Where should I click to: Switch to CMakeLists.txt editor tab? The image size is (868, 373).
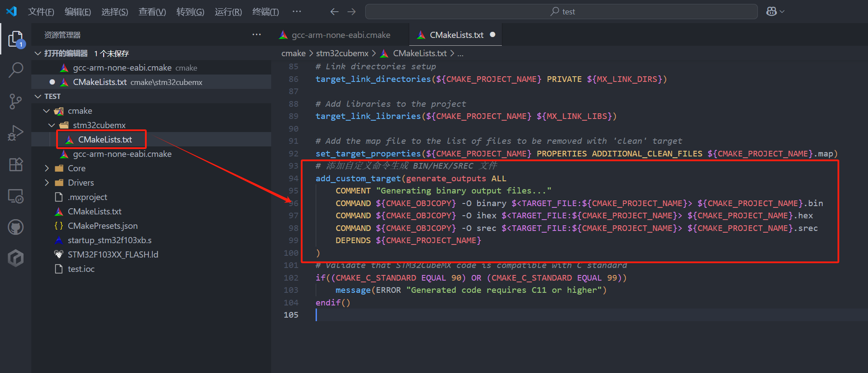click(455, 35)
